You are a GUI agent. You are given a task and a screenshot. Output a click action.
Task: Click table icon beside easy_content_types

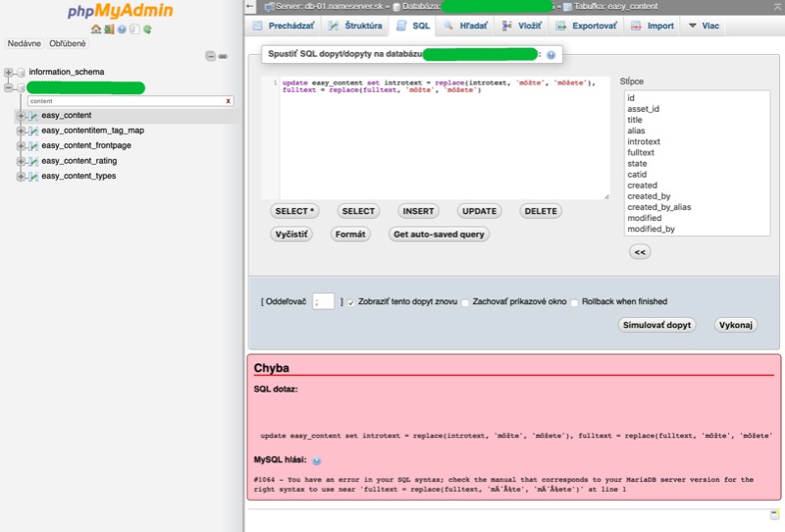[x=33, y=177]
